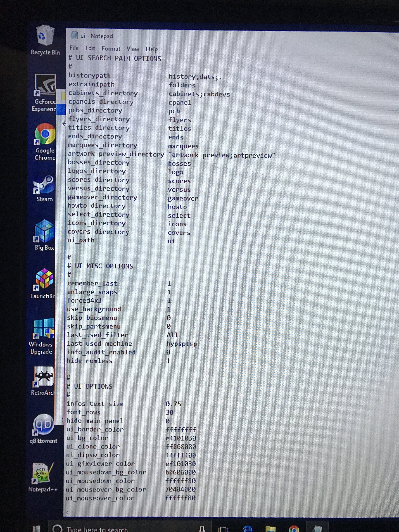The image size is (399, 532).
Task: Open the Edit menu in Notepad
Action: [90, 48]
